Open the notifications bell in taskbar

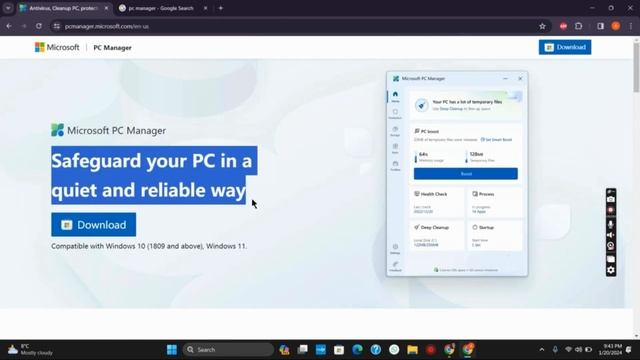click(629, 349)
